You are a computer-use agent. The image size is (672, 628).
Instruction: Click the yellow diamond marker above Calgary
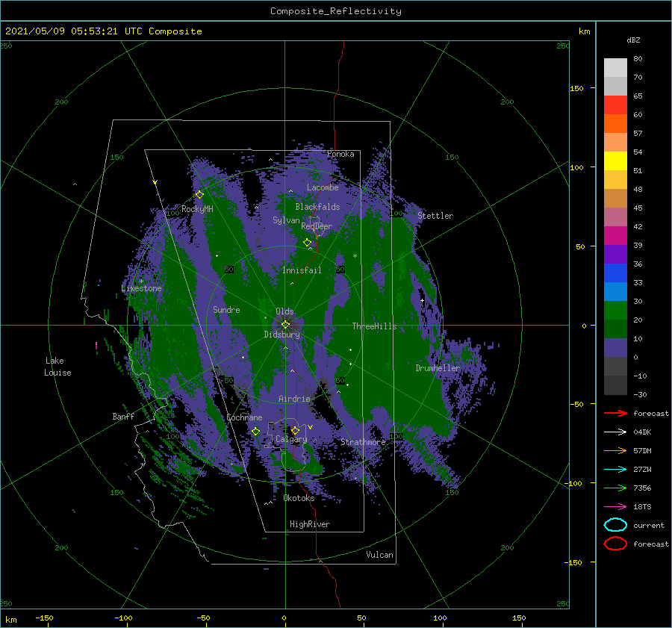pyautogui.click(x=295, y=430)
